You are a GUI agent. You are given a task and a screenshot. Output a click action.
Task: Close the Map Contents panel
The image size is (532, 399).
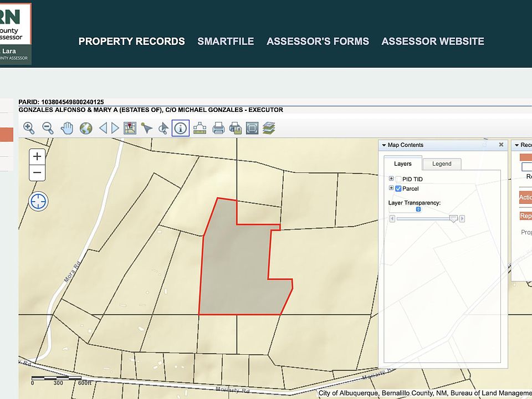point(501,145)
